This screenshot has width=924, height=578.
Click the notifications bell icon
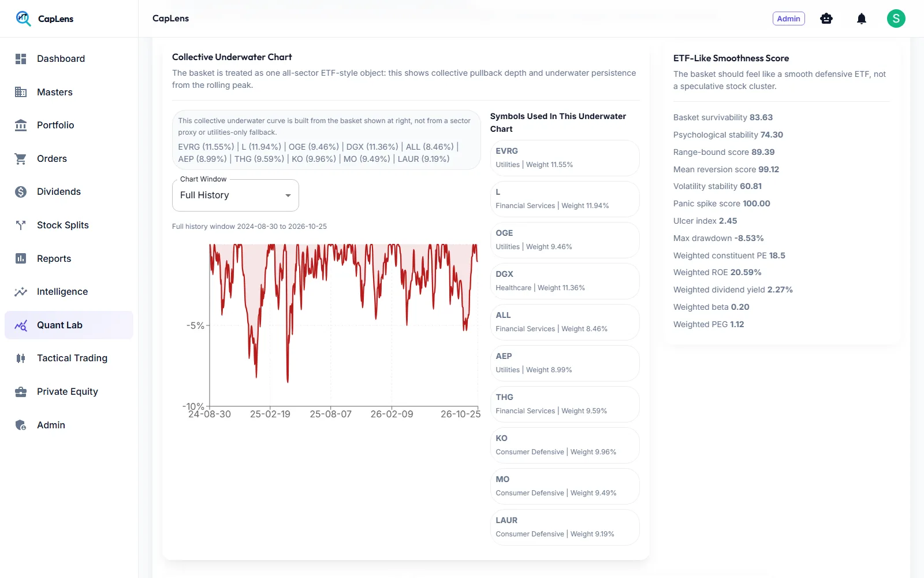862,18
